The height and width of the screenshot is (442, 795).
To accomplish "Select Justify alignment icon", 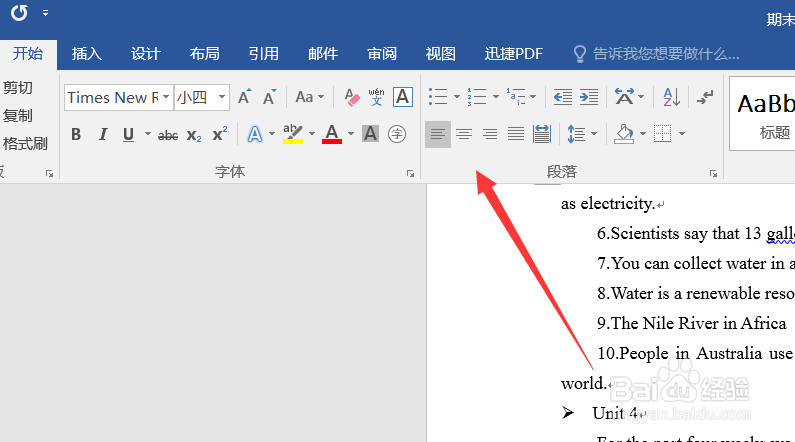I will (x=516, y=134).
